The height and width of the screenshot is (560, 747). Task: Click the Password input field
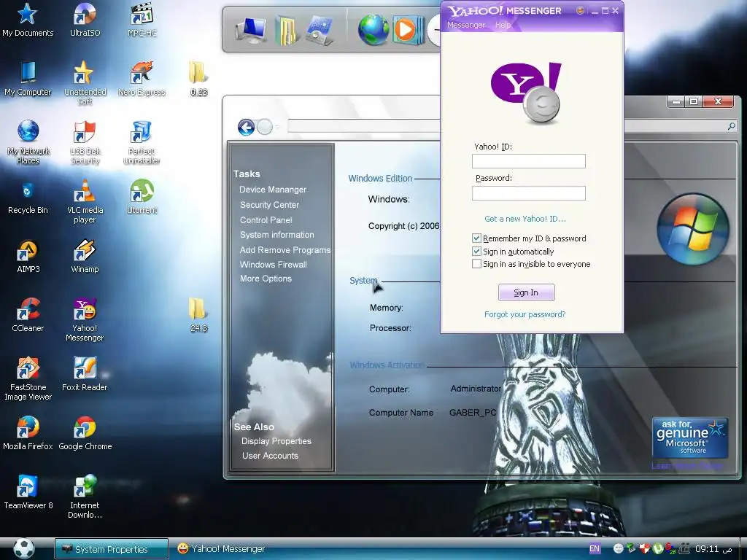point(528,192)
